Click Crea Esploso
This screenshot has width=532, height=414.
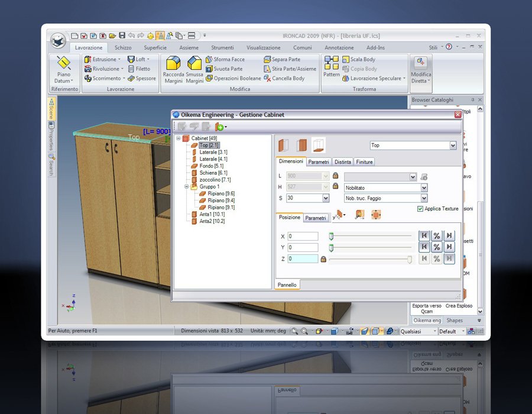point(459,306)
